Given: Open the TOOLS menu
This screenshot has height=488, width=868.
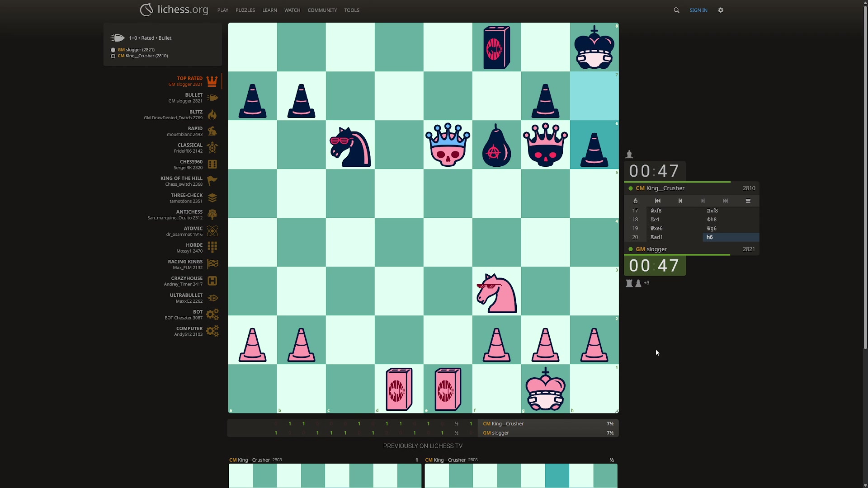Looking at the screenshot, I should 352,10.
